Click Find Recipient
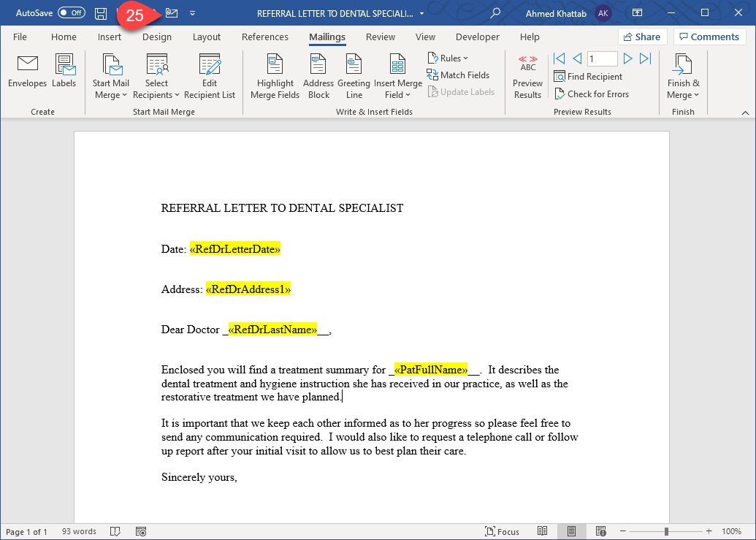The height and width of the screenshot is (540, 756). [588, 77]
